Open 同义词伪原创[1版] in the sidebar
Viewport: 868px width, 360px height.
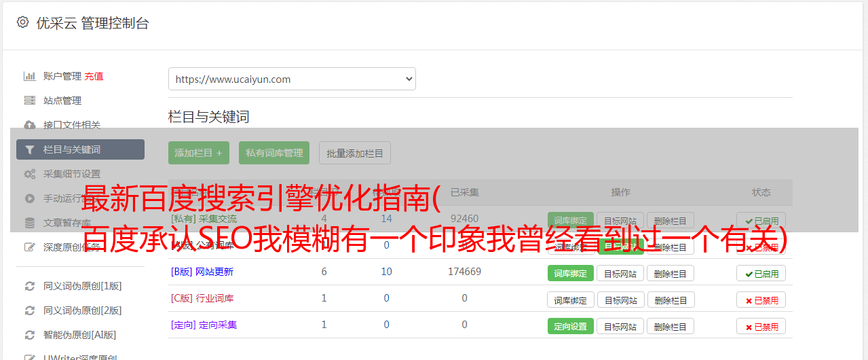pos(83,286)
